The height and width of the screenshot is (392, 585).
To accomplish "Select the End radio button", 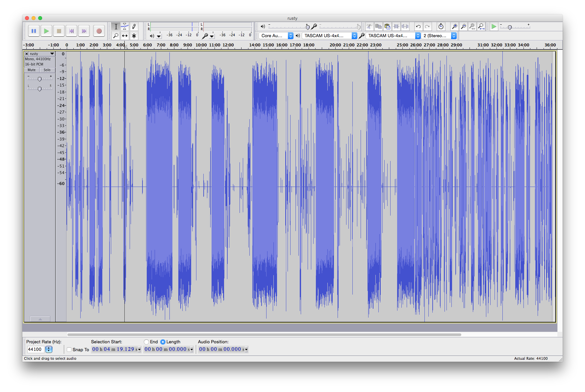I will (146, 342).
